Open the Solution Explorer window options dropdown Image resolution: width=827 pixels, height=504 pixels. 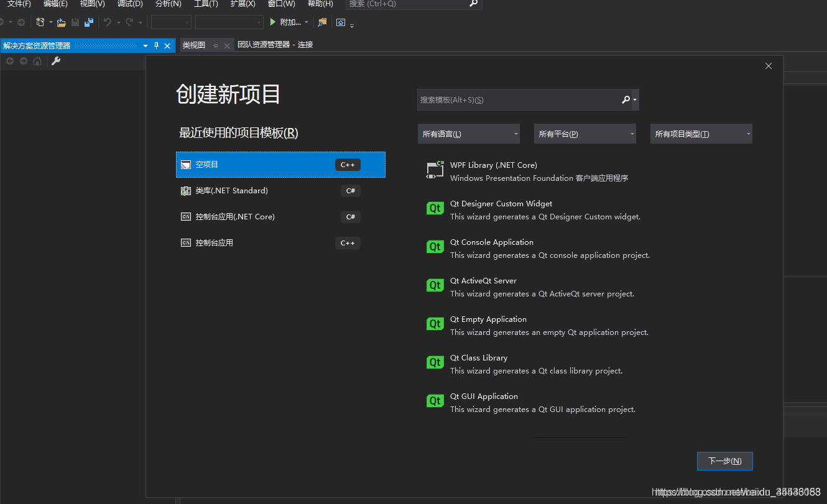146,45
